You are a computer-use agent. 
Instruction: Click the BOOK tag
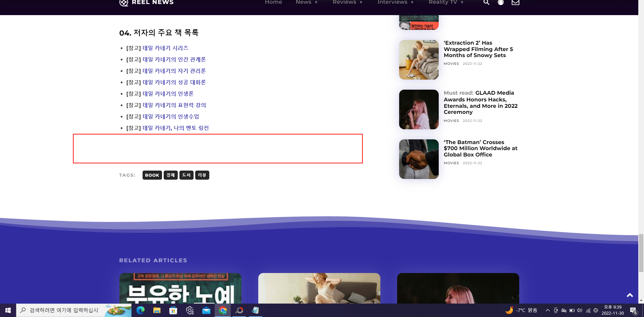coord(152,175)
